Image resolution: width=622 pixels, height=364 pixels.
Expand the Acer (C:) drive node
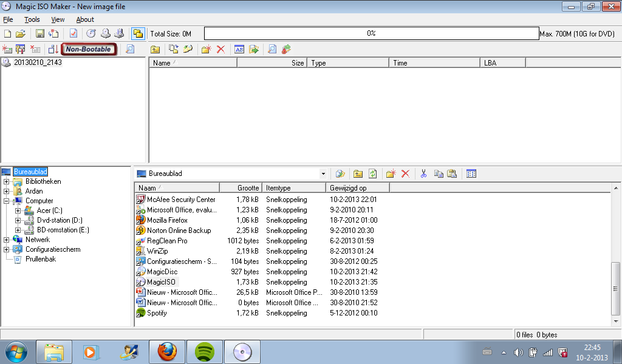click(x=18, y=211)
